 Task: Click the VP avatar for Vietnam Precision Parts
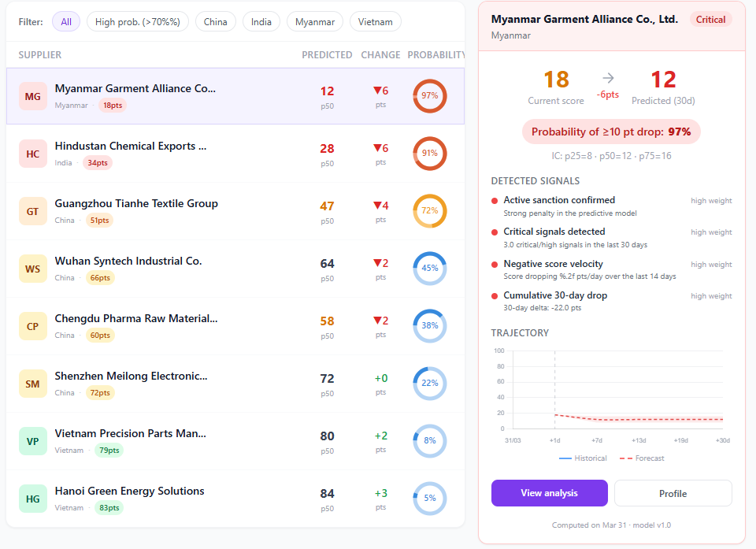[31, 441]
